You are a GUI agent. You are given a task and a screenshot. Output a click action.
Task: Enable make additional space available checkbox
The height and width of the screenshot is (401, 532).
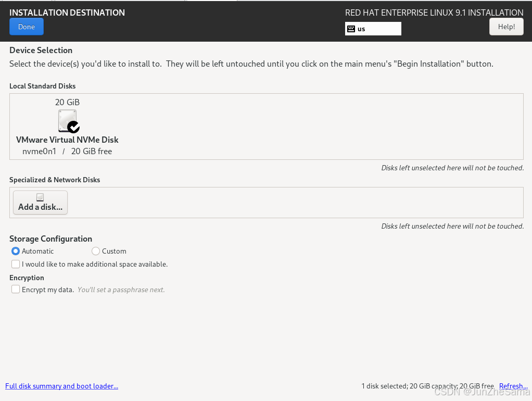(x=16, y=264)
